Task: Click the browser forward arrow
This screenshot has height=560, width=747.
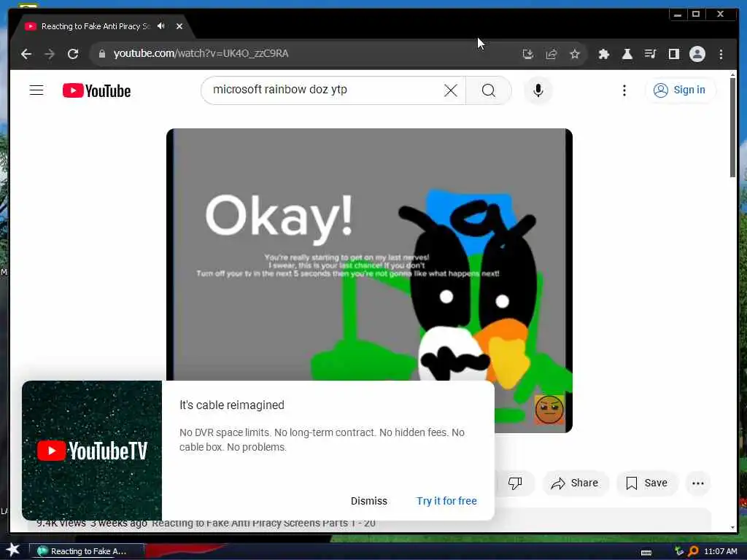Action: click(x=50, y=54)
